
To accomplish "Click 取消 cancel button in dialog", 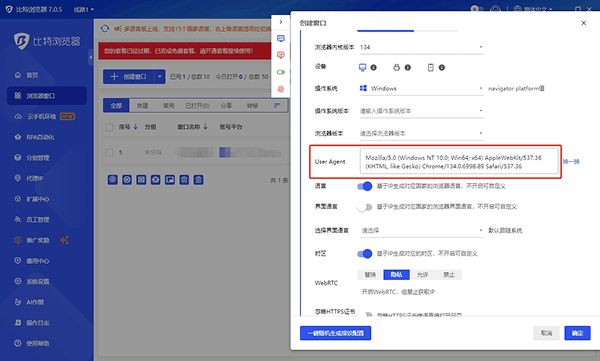I will (546, 333).
